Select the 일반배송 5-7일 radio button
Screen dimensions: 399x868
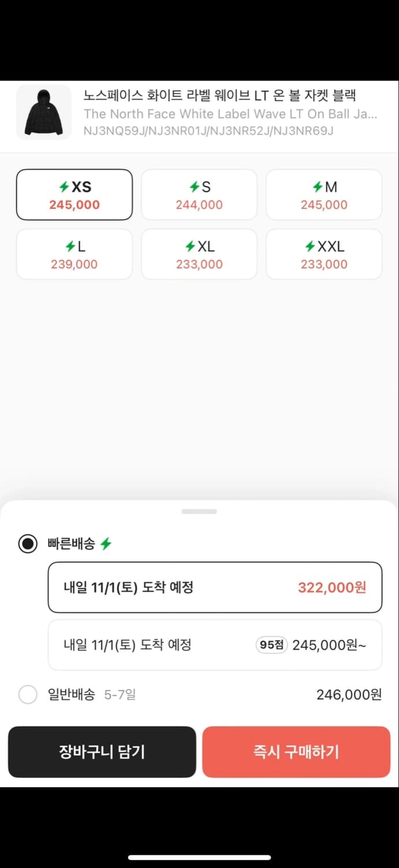27,694
